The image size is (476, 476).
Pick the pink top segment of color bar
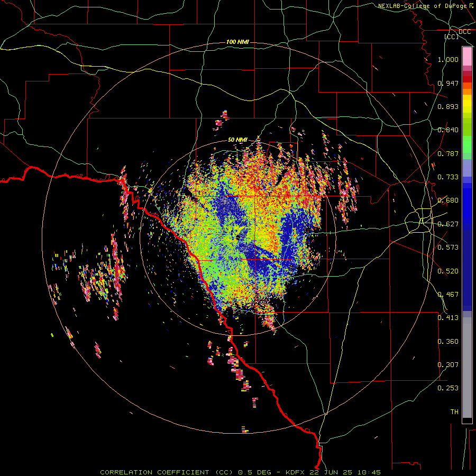(467, 57)
